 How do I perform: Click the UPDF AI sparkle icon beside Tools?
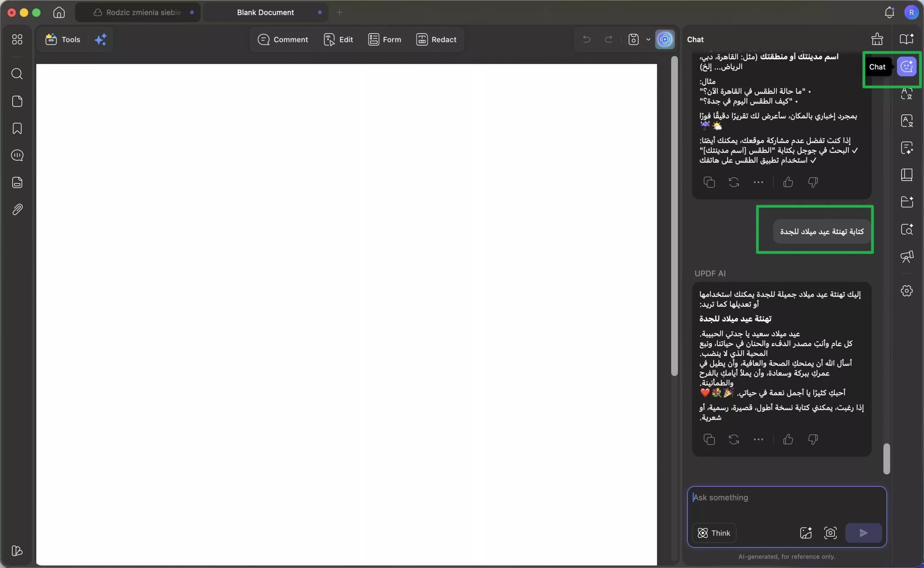[100, 39]
